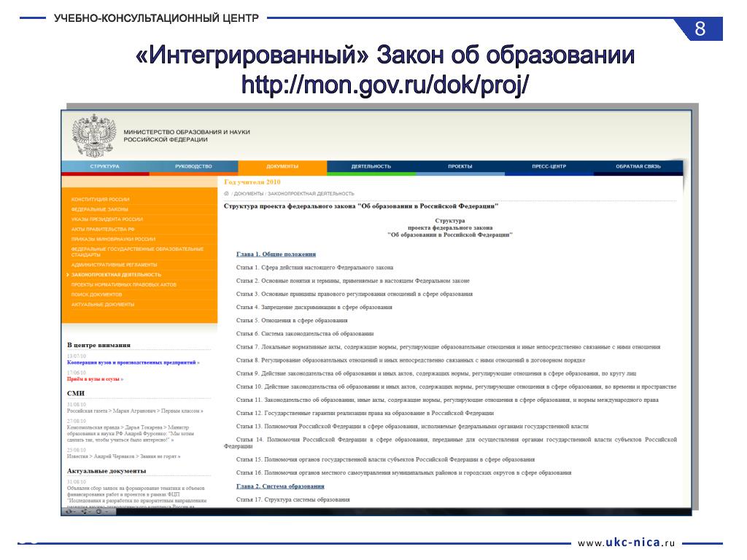Click the 'Актуальные документы' section heading
Screen dimensions: 747x560
point(107,471)
